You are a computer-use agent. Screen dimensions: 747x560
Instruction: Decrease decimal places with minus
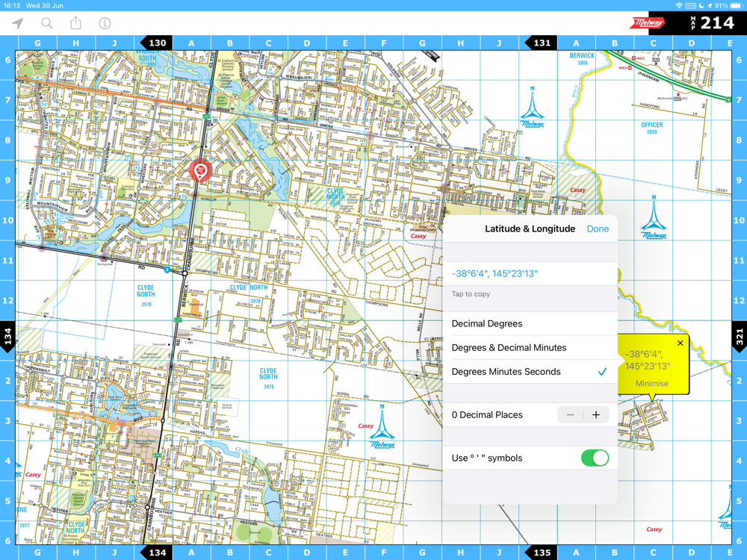point(570,415)
